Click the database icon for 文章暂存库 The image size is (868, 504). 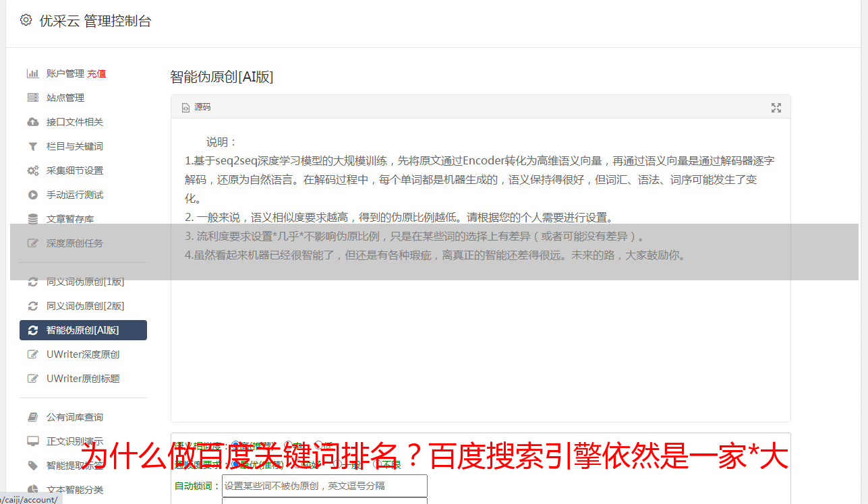32,219
